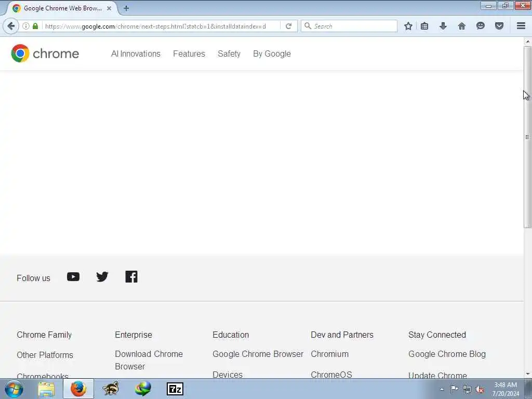Go to home page via house icon
The image size is (532, 399).
[x=462, y=26]
